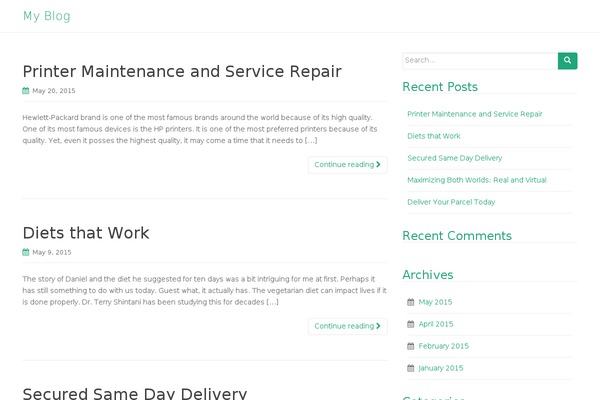Select Diets that Work in Recent Posts
Image resolution: width=600 pixels, height=400 pixels.
click(434, 136)
